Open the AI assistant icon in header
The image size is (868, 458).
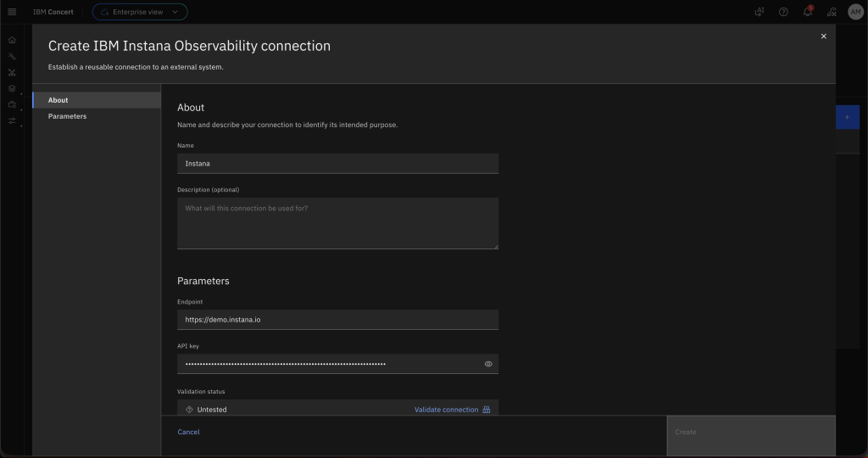[x=759, y=12]
